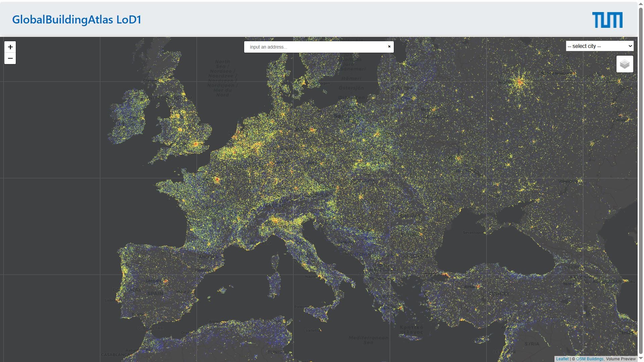Clear the address search with the x

389,47
